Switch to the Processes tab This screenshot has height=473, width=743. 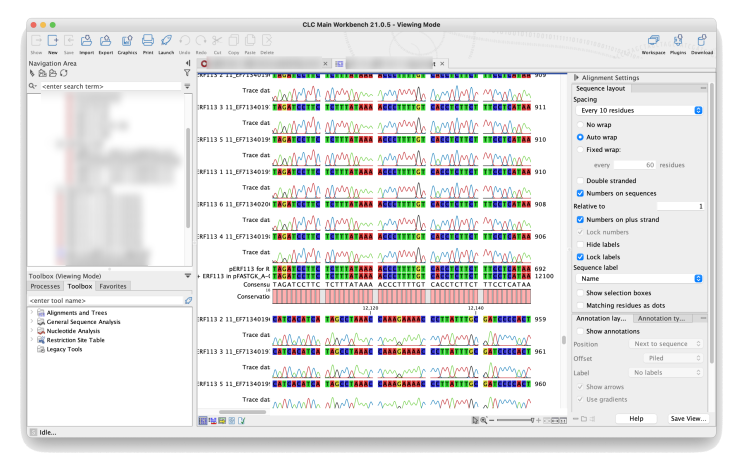45,286
